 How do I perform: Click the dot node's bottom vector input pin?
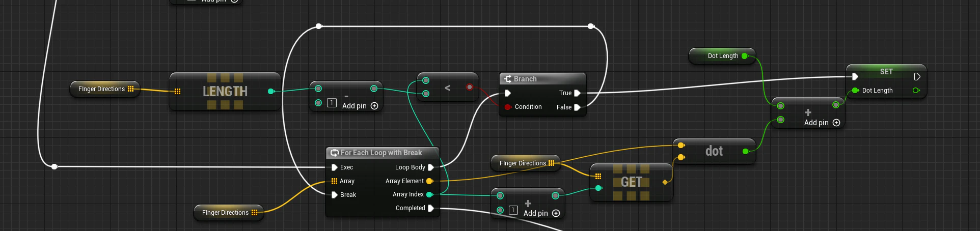pos(681,158)
